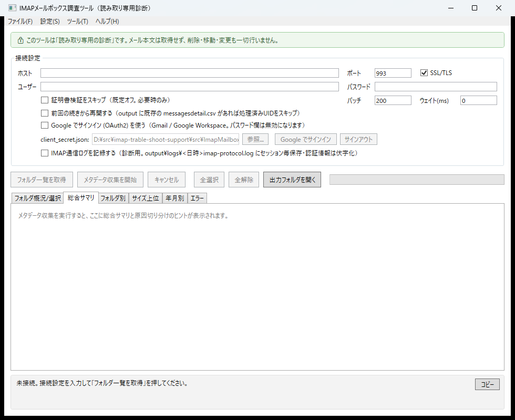Enable Google でサインイン (OAuth2) checkbox
The image size is (515, 420).
click(x=45, y=125)
